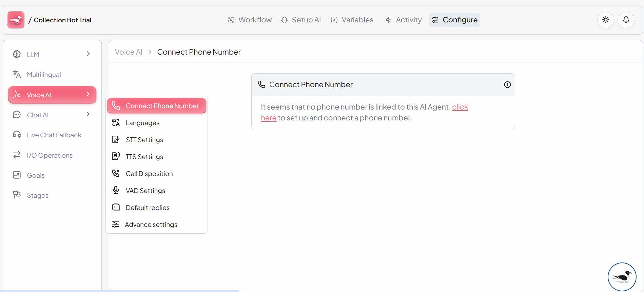Click the 'click here' setup link
Image resolution: width=644 pixels, height=292 pixels.
[460, 107]
